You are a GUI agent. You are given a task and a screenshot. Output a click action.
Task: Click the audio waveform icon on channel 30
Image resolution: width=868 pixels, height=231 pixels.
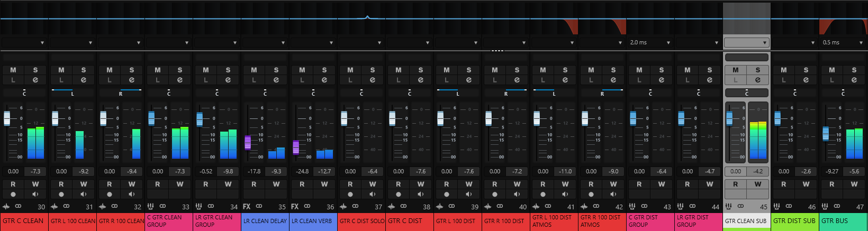tap(6, 206)
